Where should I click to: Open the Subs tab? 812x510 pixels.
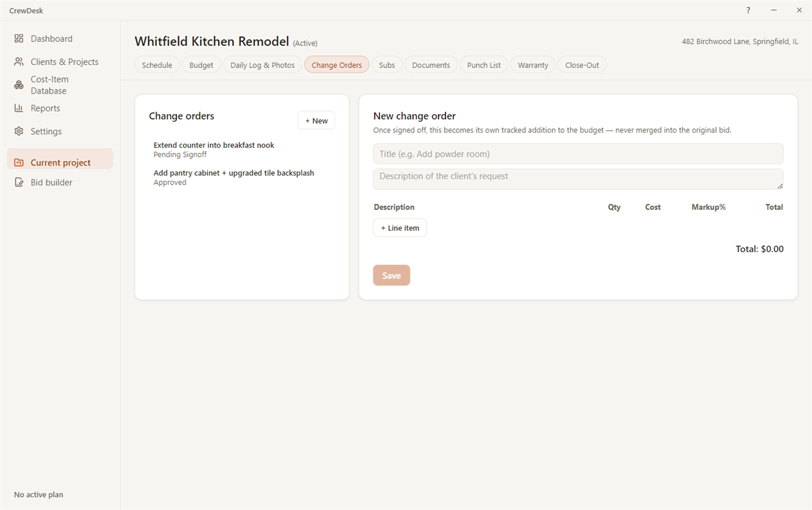point(387,65)
